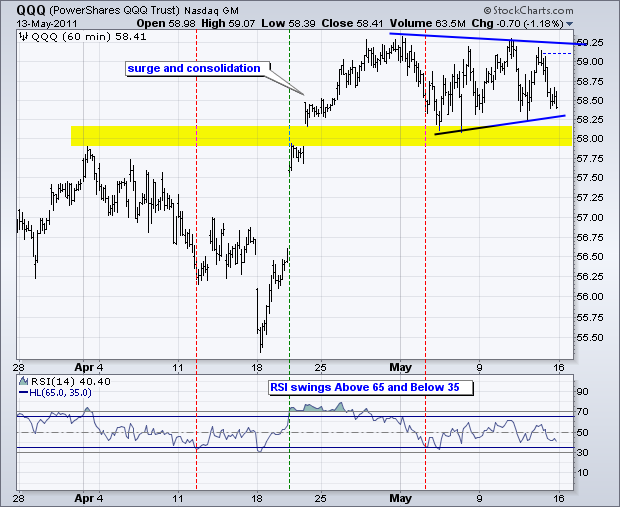The image size is (620, 507).
Task: Select the 'RSI swings Above 65 and Below 35' label
Action: 370,387
